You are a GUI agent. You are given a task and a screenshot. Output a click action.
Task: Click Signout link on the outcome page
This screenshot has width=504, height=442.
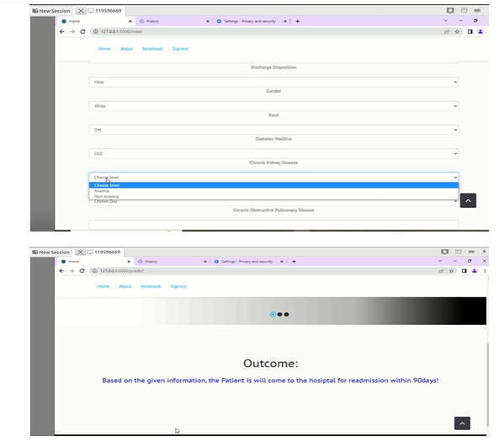(x=178, y=286)
